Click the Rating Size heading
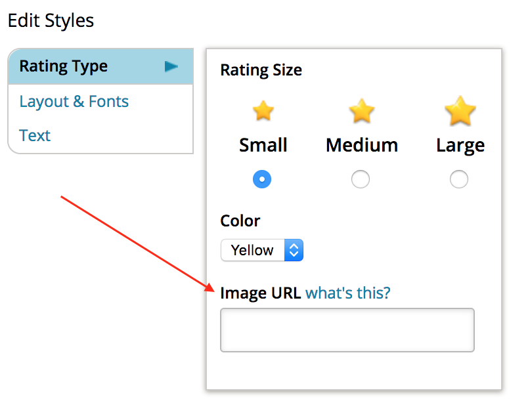 click(261, 70)
